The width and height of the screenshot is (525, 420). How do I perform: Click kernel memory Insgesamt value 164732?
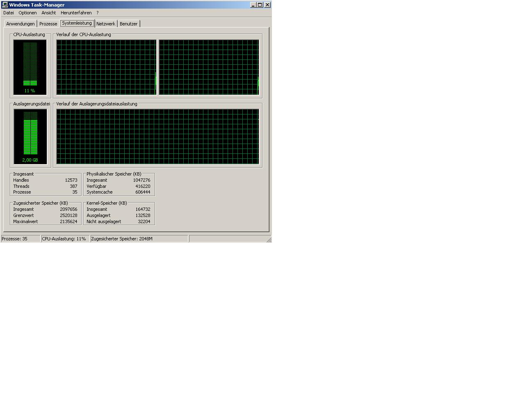143,209
